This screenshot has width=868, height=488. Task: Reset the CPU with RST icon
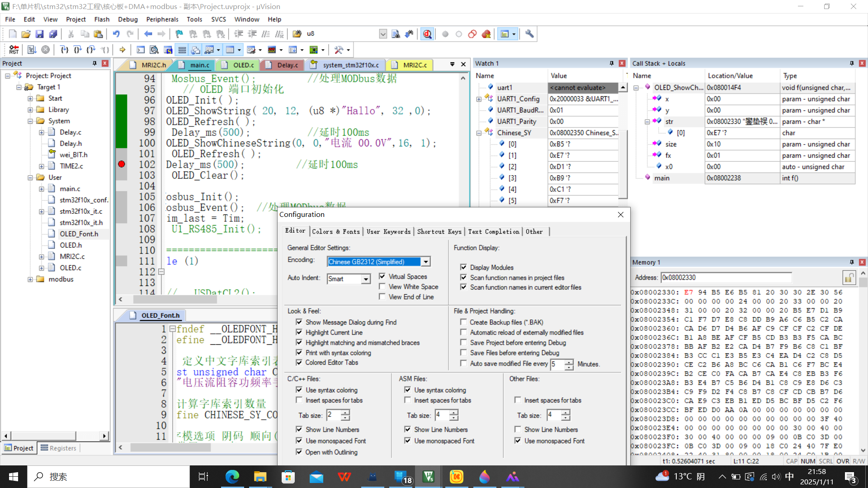click(x=14, y=50)
